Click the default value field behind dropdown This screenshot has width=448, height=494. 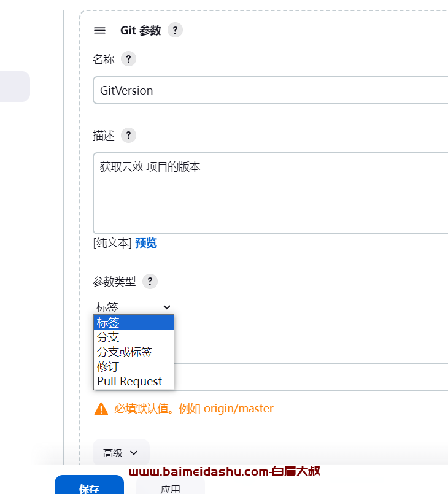coord(311,377)
